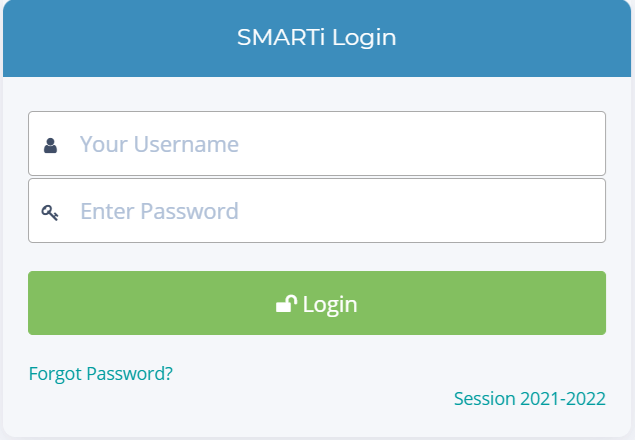This screenshot has width=635, height=440.
Task: Click the key symbol in the password field
Action: coord(50,212)
